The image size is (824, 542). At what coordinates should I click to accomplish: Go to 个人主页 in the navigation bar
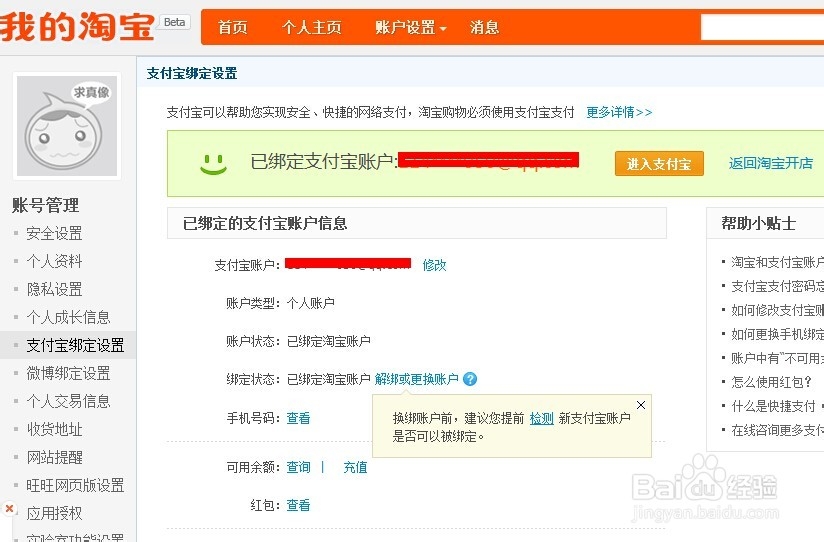coord(312,27)
